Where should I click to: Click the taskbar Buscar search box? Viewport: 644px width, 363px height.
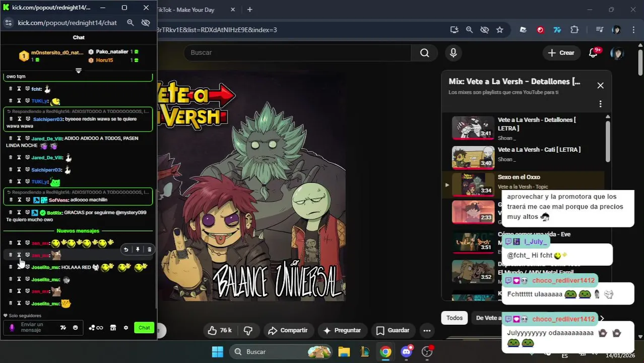click(281, 351)
